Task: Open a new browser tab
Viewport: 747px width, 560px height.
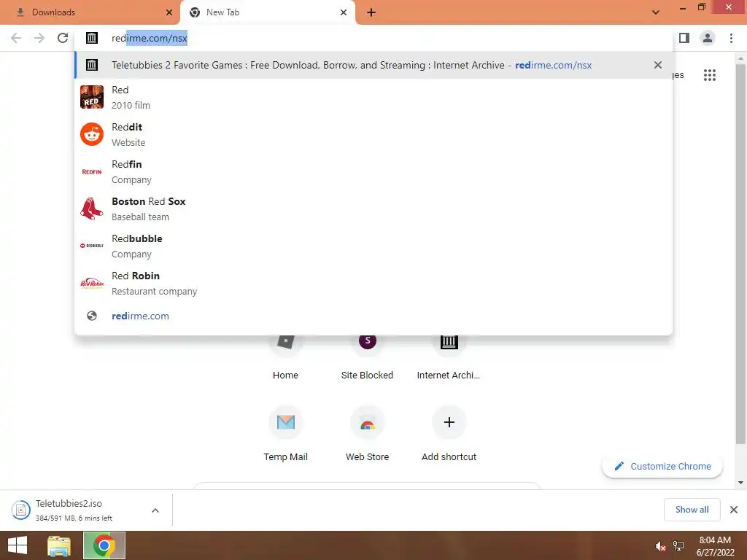Action: (x=371, y=12)
